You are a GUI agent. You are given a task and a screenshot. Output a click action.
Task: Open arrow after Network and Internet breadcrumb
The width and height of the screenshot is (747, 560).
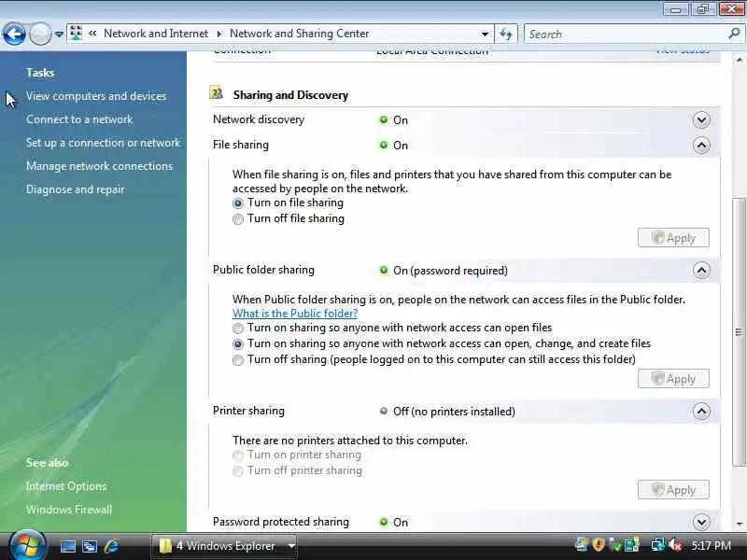(x=219, y=34)
